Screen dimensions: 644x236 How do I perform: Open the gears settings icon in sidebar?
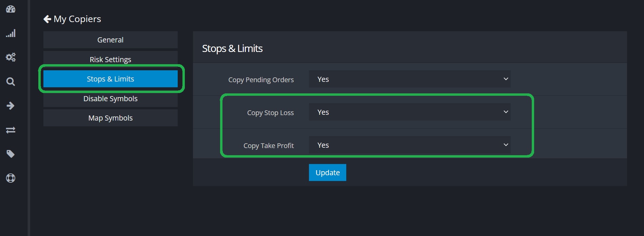click(11, 57)
